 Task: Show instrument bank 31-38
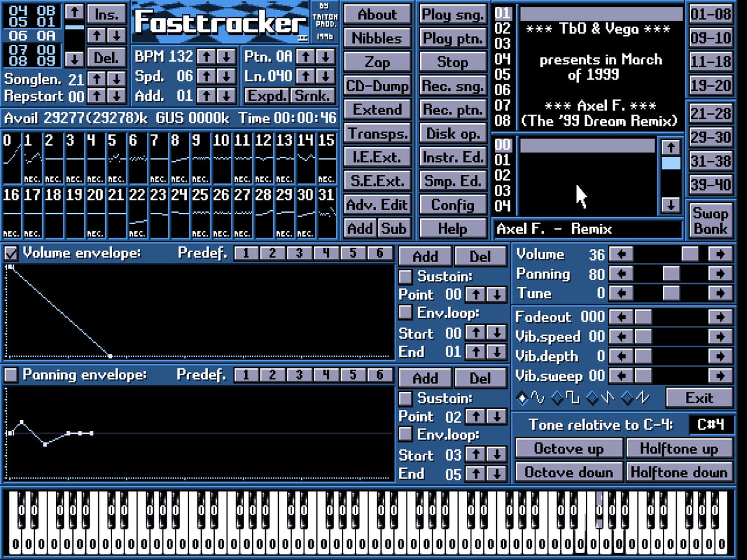[711, 161]
